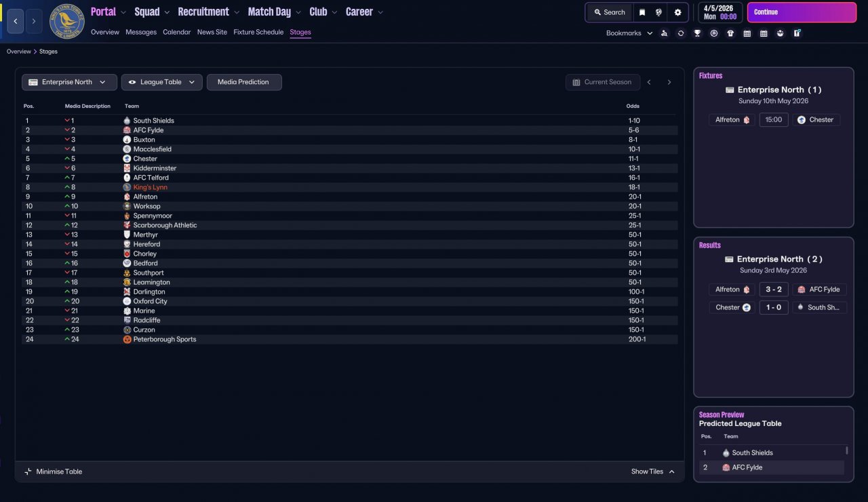Click the Peterborough Sports club badge
The width and height of the screenshot is (868, 502).
tap(127, 339)
